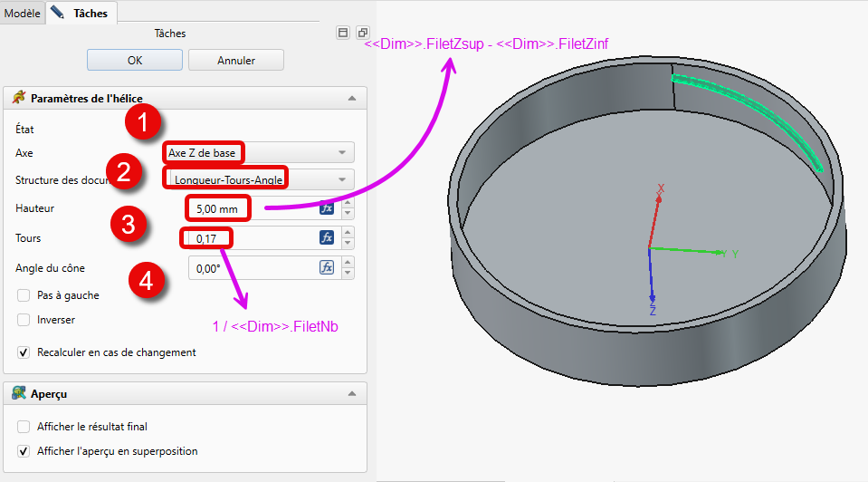Uncheck Recalculer en cas de changement

24,352
